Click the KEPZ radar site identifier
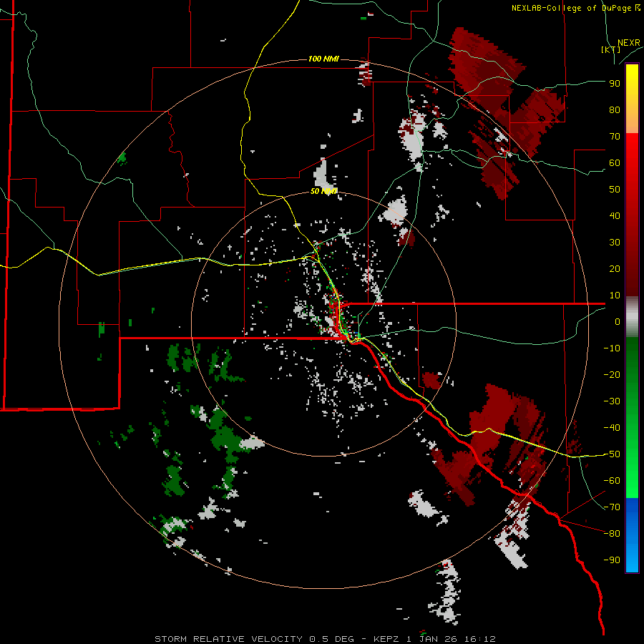Screen dimensions: 644x644 (x=388, y=639)
